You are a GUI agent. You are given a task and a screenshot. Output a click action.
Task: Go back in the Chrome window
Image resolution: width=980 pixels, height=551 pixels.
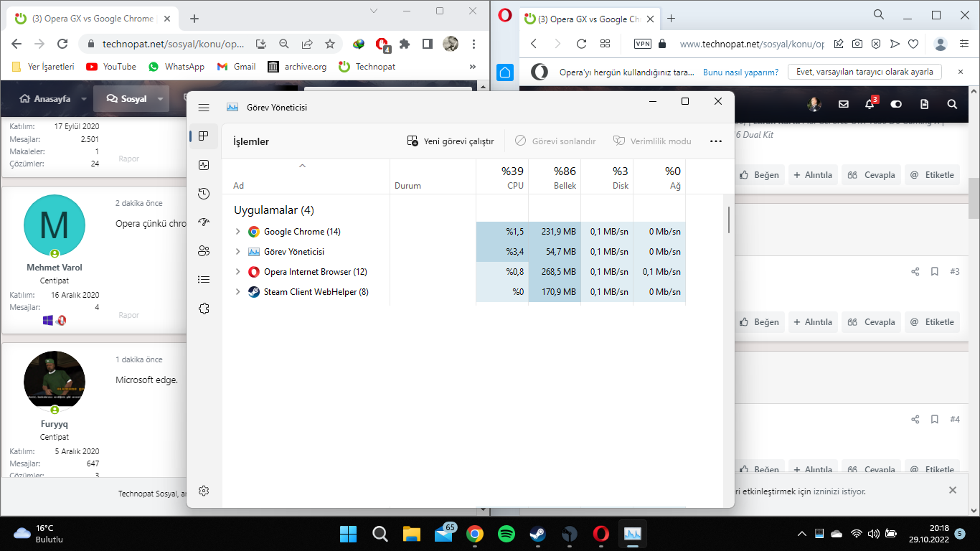[x=17, y=44]
